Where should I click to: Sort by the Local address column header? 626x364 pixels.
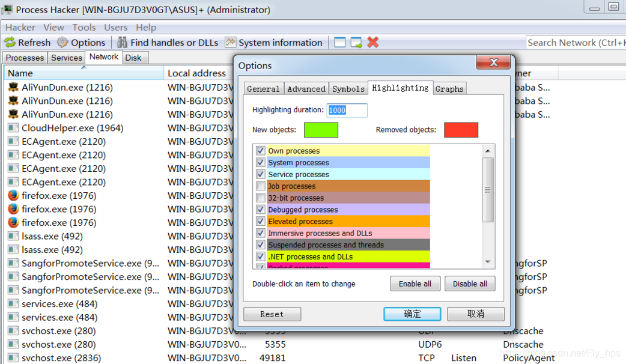tap(198, 73)
